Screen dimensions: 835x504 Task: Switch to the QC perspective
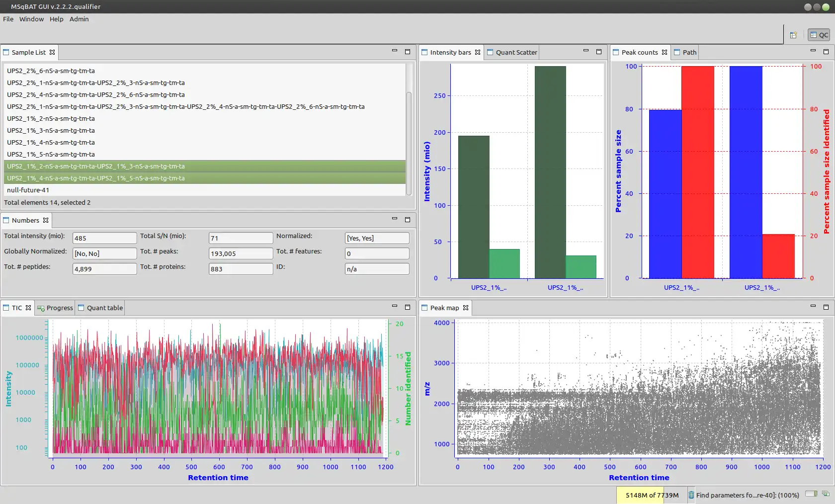point(819,35)
